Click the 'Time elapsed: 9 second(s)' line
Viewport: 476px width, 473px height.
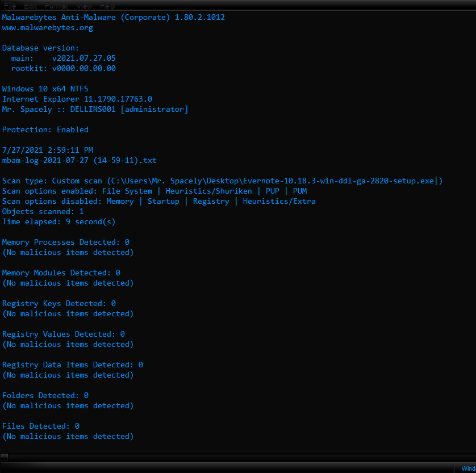[x=59, y=222]
